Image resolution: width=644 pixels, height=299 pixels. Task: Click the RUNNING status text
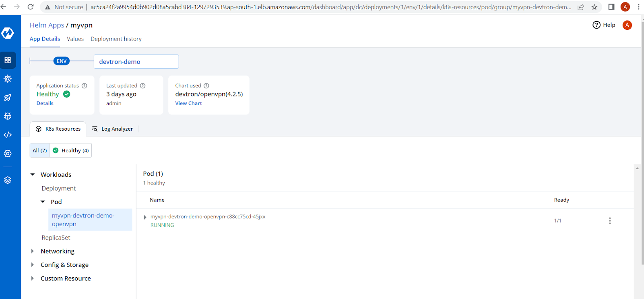point(162,225)
